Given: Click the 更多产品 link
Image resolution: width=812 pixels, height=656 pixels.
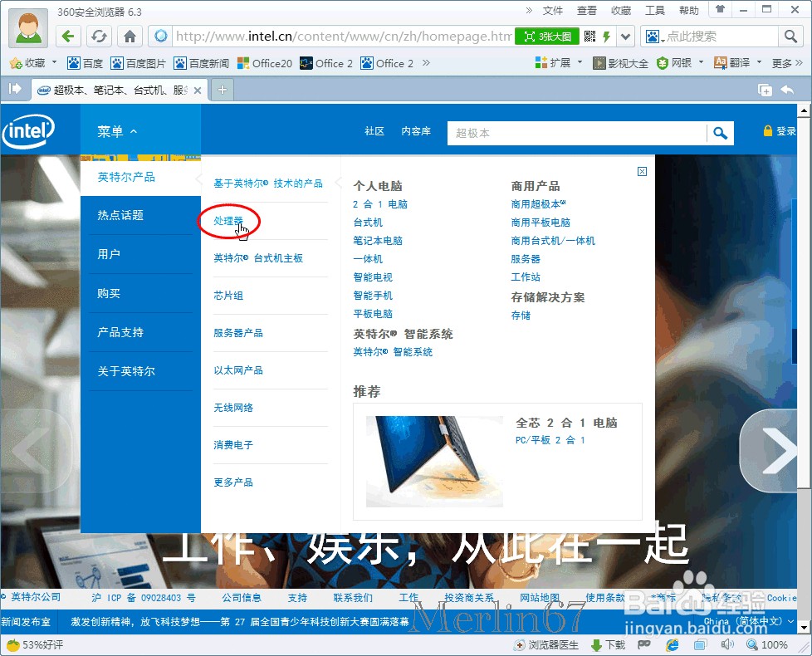Looking at the screenshot, I should [233, 482].
